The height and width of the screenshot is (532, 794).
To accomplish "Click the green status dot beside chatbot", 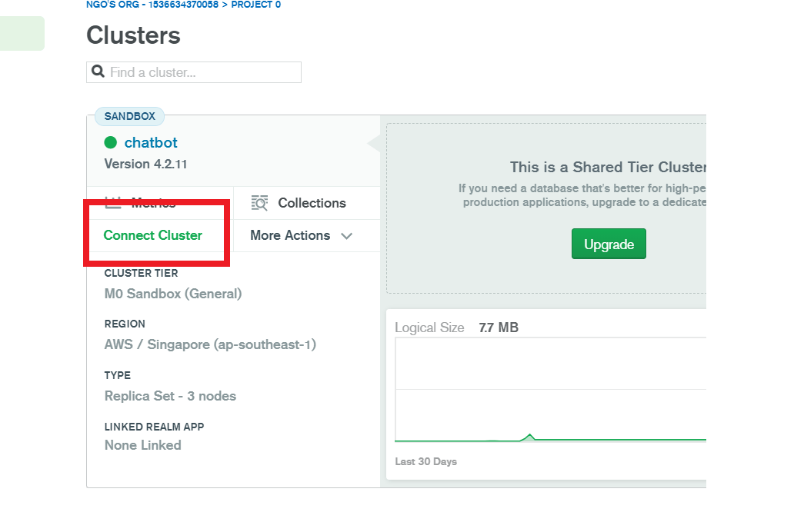I will 111,142.
